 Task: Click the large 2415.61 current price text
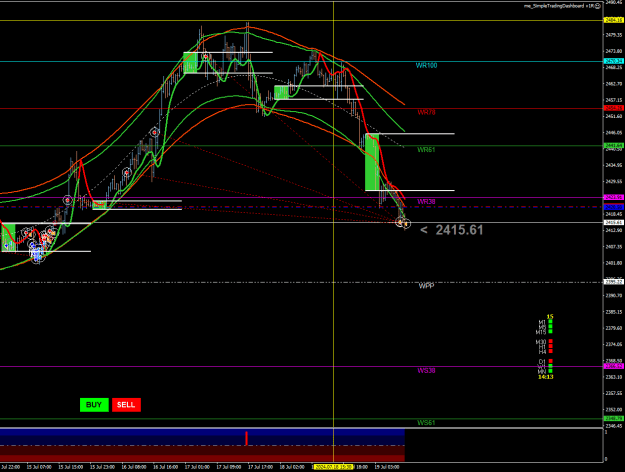pyautogui.click(x=459, y=230)
